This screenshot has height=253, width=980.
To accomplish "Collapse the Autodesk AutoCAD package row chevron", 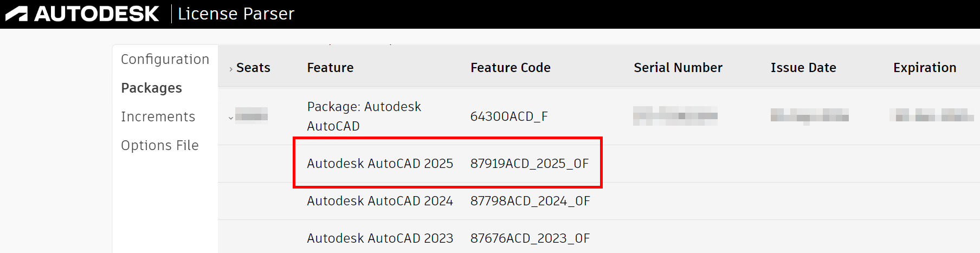I will (231, 118).
